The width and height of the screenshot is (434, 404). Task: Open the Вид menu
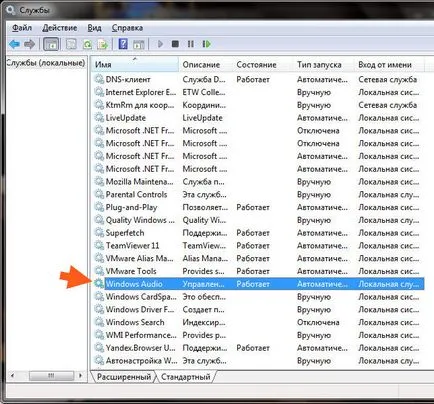pyautogui.click(x=94, y=28)
